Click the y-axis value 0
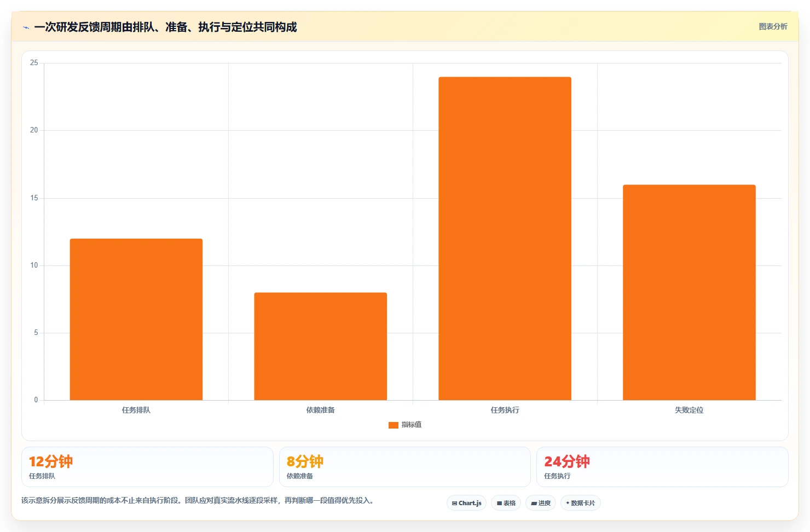This screenshot has height=532, width=810. coord(36,400)
